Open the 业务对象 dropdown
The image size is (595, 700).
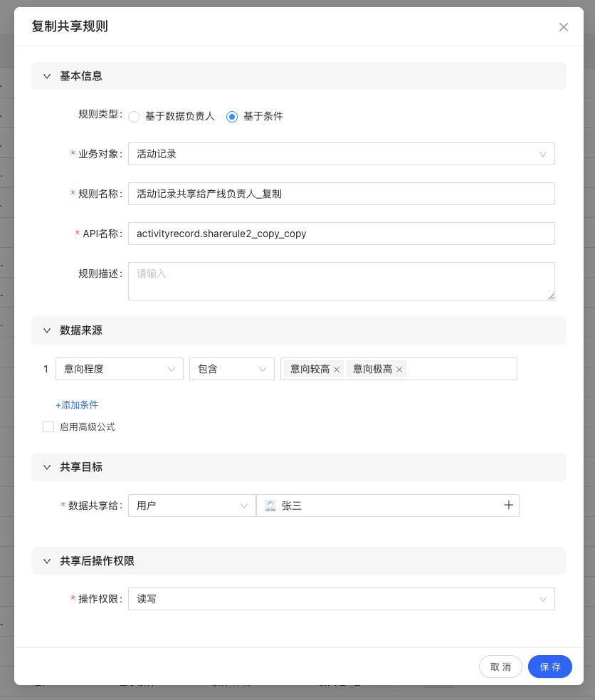pos(341,154)
